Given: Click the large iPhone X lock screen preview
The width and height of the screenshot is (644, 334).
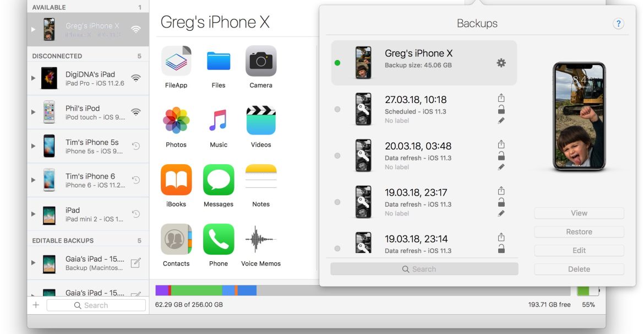Looking at the screenshot, I should 579,116.
